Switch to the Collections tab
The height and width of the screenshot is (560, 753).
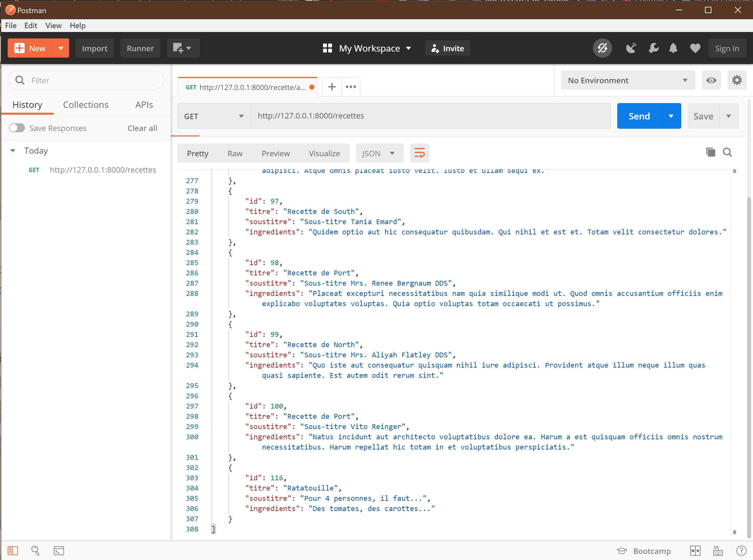pyautogui.click(x=86, y=105)
